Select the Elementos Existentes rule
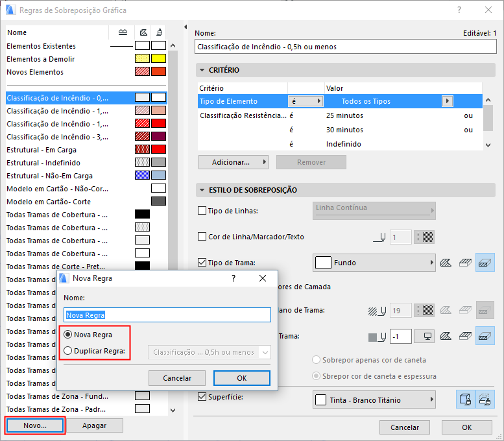Image resolution: width=504 pixels, height=441 pixels. [86, 46]
